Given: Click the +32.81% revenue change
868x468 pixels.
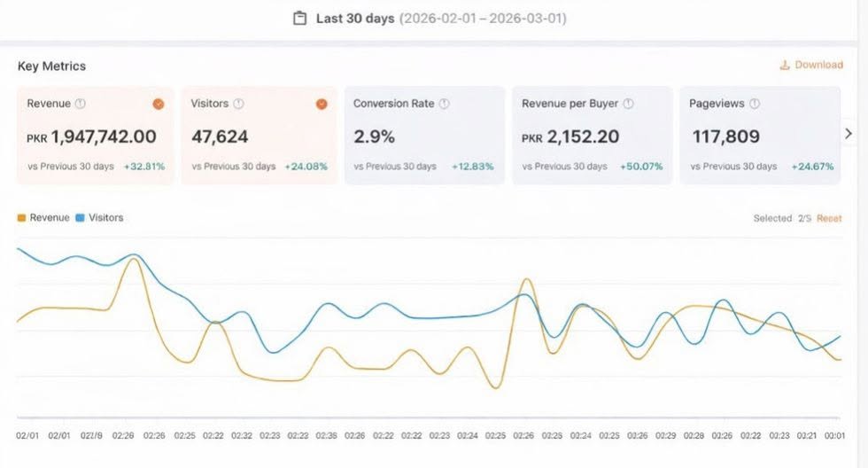Looking at the screenshot, I should coord(143,167).
